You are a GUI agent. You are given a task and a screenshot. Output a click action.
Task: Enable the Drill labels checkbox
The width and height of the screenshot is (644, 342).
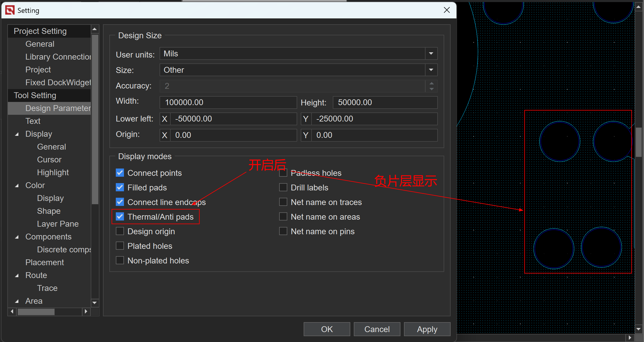click(283, 188)
